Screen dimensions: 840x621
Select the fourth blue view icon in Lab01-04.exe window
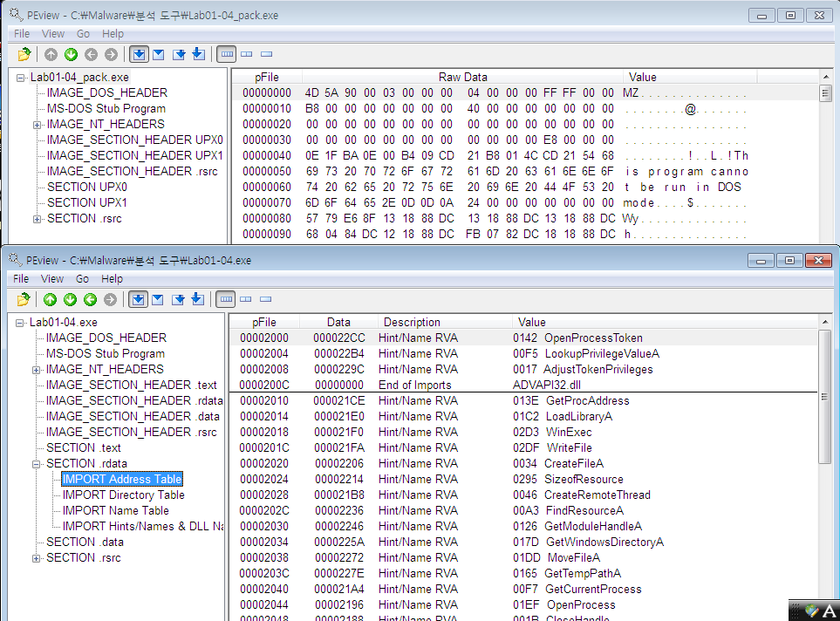(198, 299)
